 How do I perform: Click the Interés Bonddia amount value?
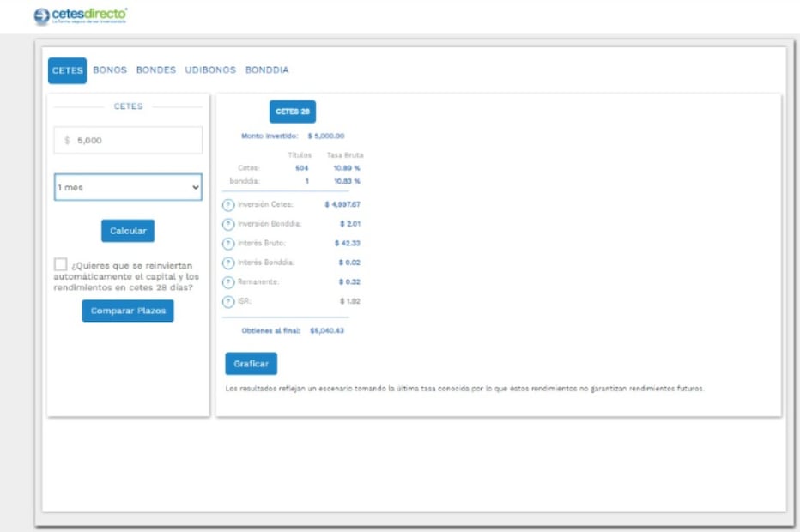[x=349, y=263]
